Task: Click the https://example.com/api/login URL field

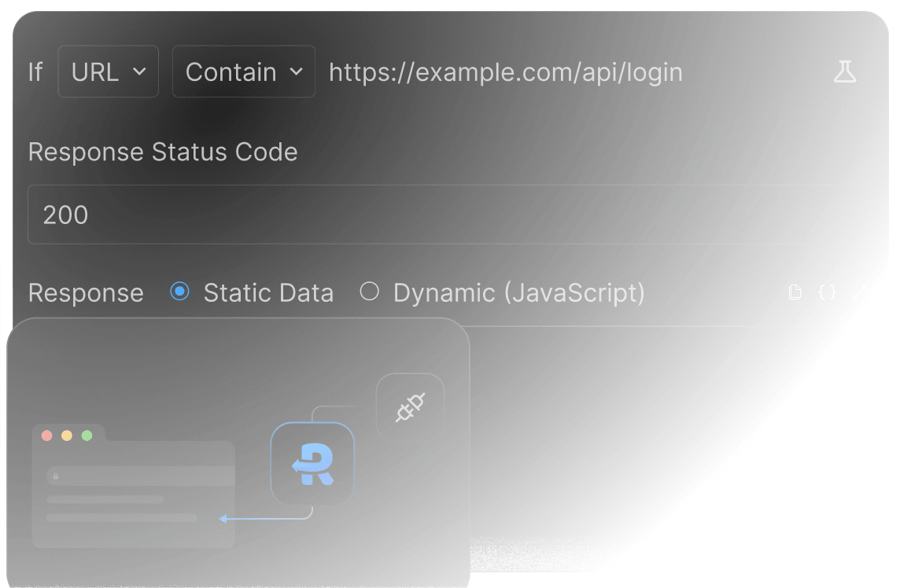Action: pyautogui.click(x=506, y=72)
